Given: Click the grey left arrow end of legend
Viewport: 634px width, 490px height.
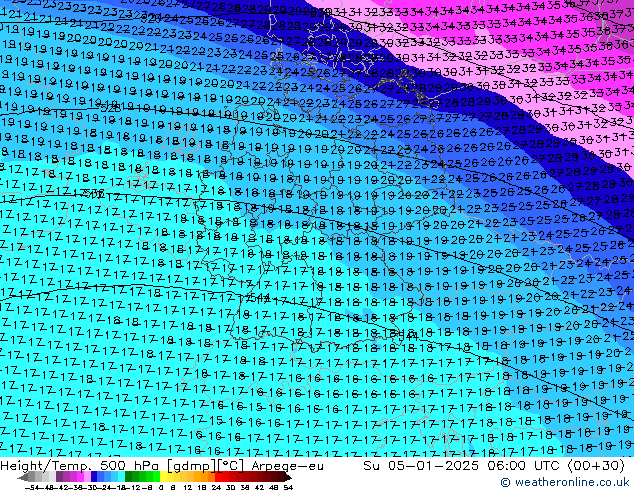Looking at the screenshot, I should point(23,477).
